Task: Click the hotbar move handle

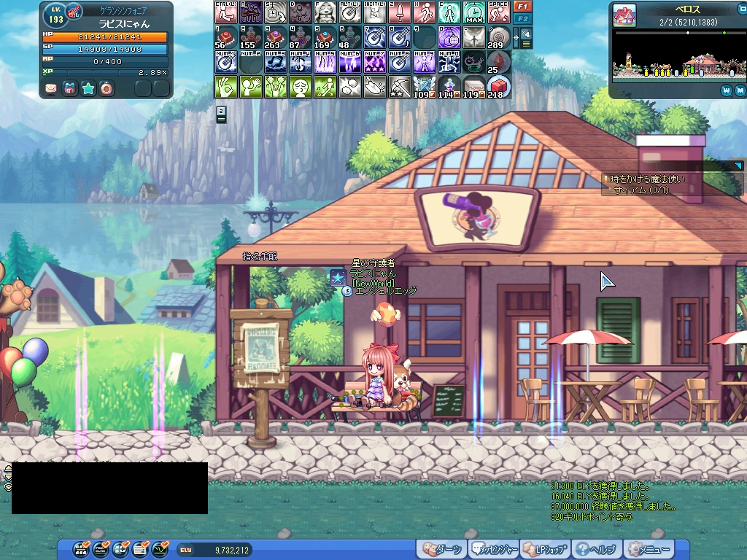Action: click(x=516, y=38)
